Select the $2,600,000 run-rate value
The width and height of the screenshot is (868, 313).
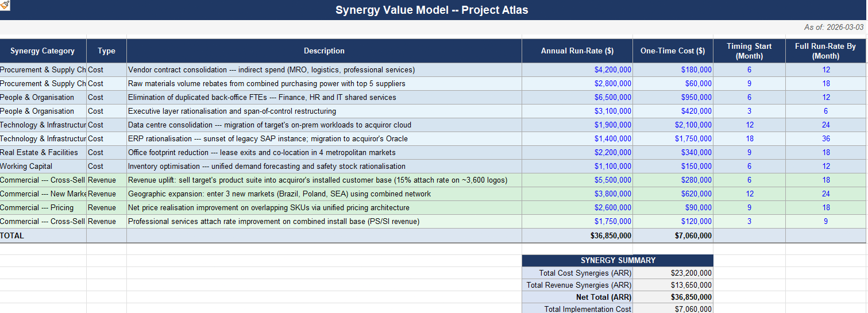(577, 208)
